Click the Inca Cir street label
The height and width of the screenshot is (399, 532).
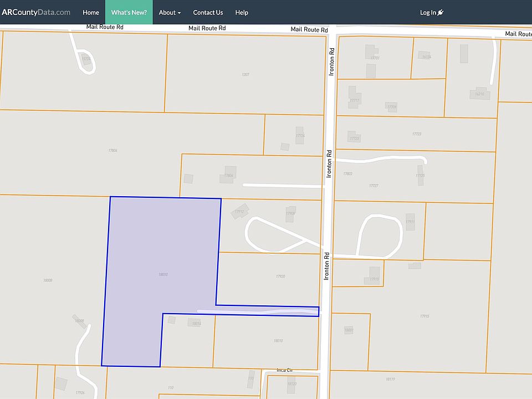(284, 370)
